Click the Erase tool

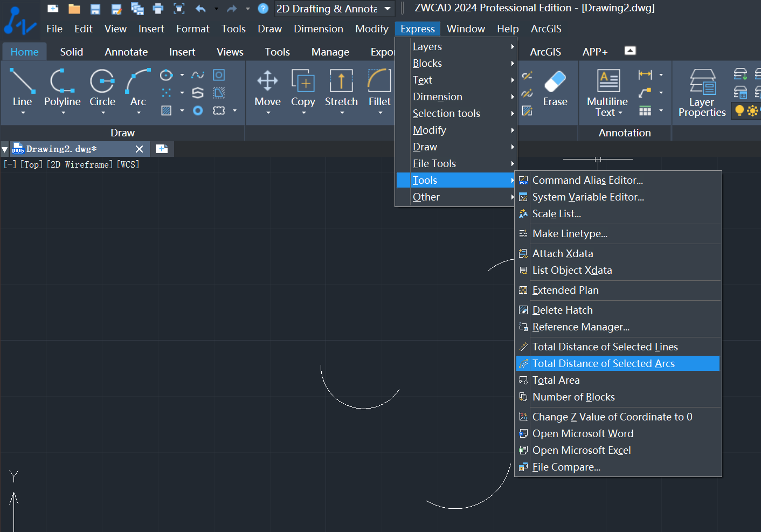[x=555, y=88]
